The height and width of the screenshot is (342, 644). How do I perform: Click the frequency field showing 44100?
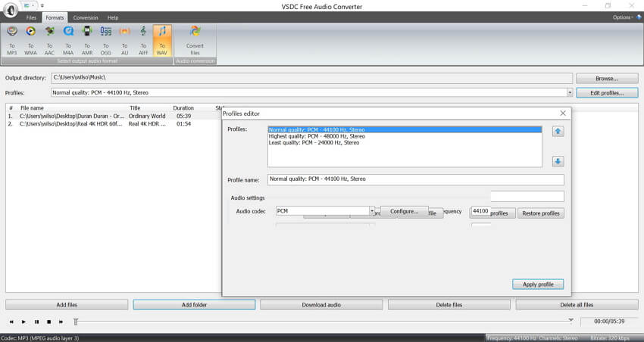tap(480, 211)
